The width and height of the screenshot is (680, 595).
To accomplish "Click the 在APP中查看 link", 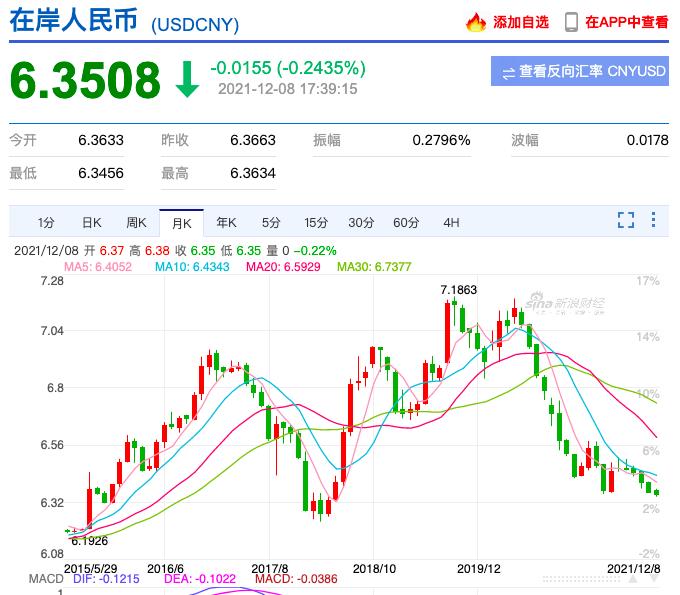I will pos(626,22).
